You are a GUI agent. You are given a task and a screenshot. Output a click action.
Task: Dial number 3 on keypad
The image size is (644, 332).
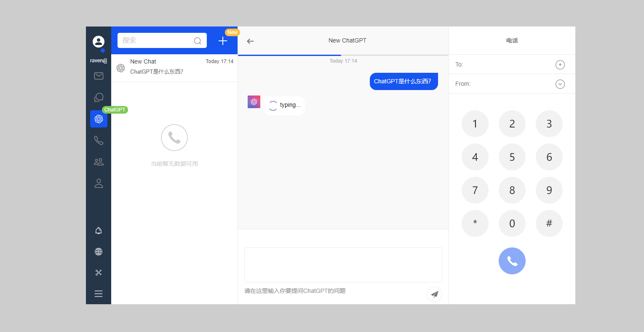(549, 124)
